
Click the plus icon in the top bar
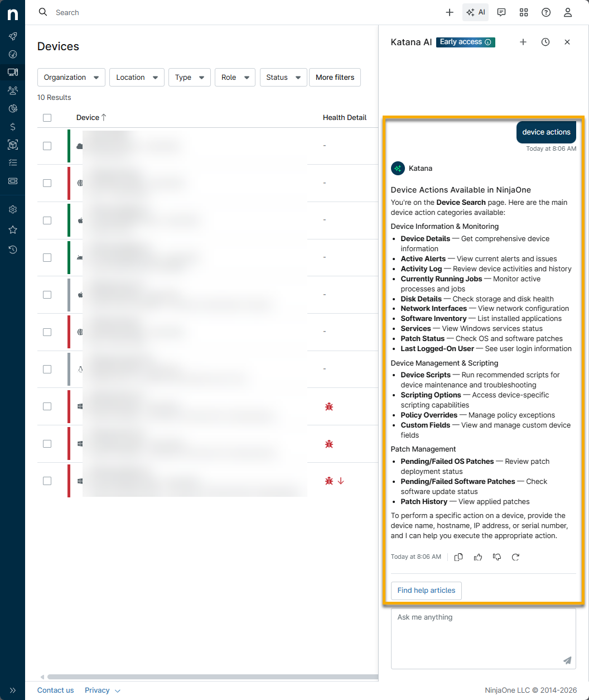pos(450,12)
